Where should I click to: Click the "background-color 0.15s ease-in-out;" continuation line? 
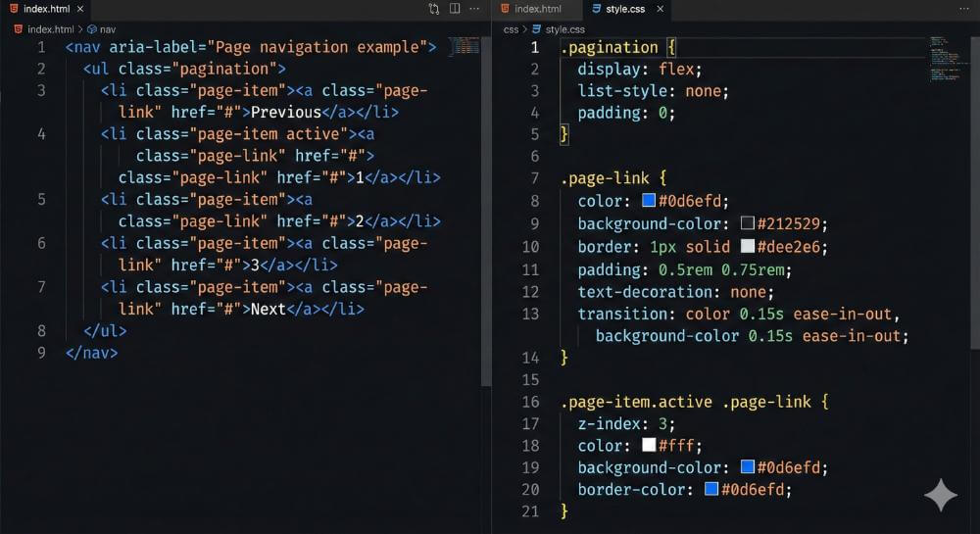pos(752,336)
